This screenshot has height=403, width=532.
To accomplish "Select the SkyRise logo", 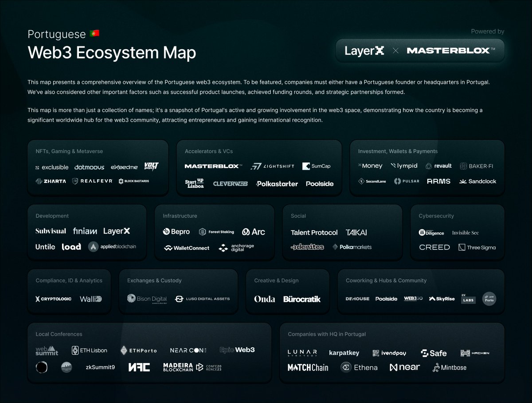I will point(442,299).
